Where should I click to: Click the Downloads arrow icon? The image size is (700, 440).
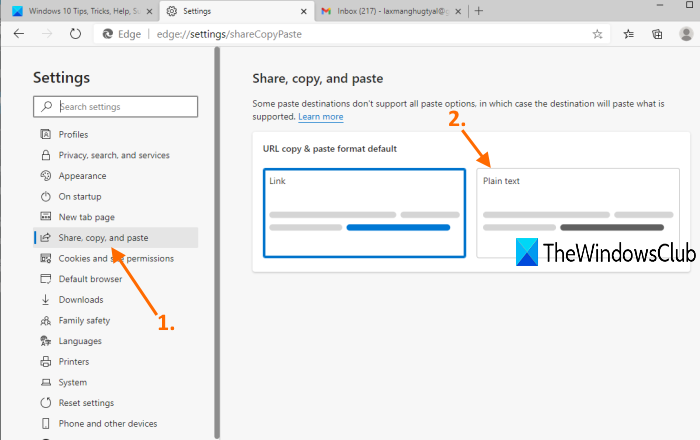click(46, 300)
